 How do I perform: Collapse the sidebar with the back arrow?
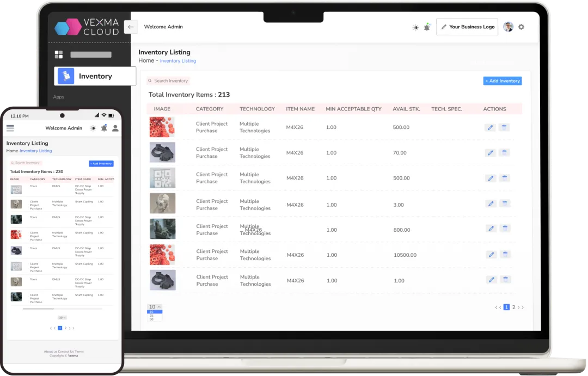coord(130,27)
